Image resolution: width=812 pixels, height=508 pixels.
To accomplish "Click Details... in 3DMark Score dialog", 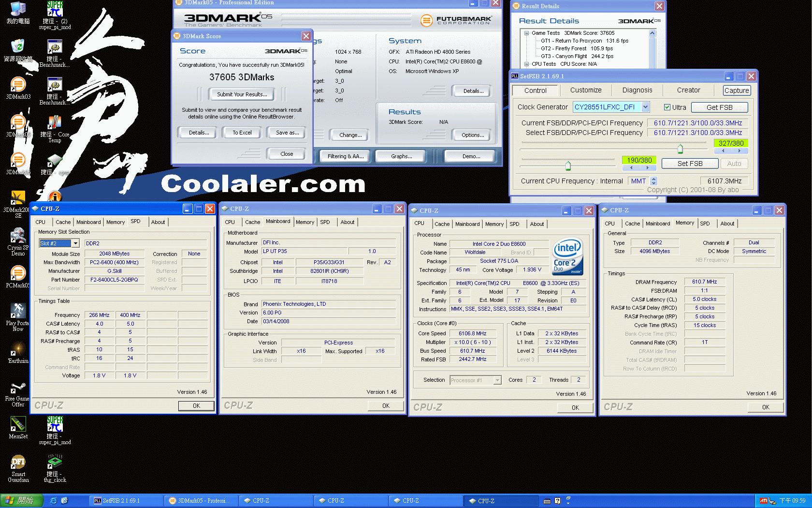I will coord(199,133).
